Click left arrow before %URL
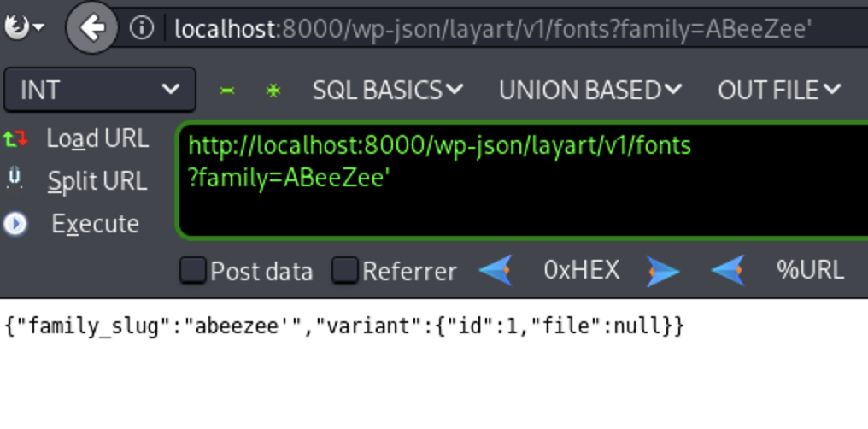 click(728, 270)
